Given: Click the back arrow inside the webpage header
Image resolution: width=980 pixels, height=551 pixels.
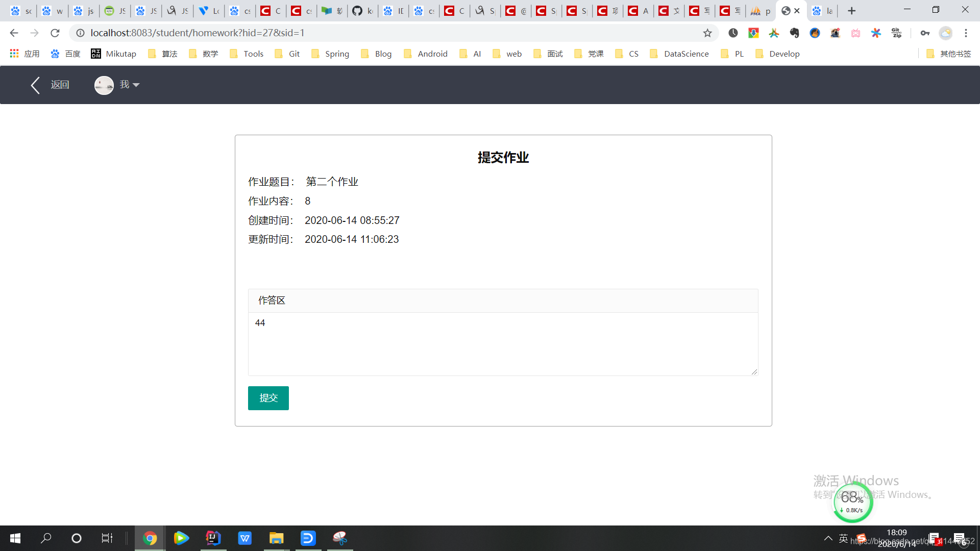Looking at the screenshot, I should point(35,85).
